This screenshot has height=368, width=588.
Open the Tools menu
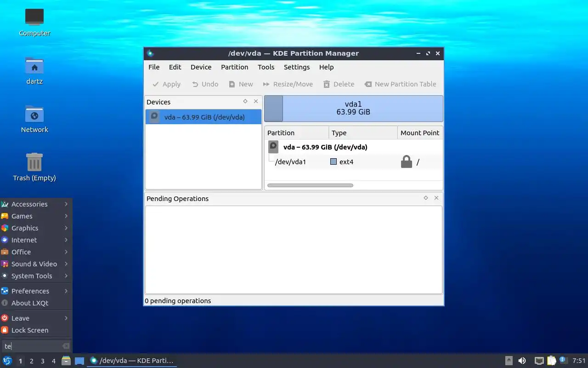click(266, 67)
